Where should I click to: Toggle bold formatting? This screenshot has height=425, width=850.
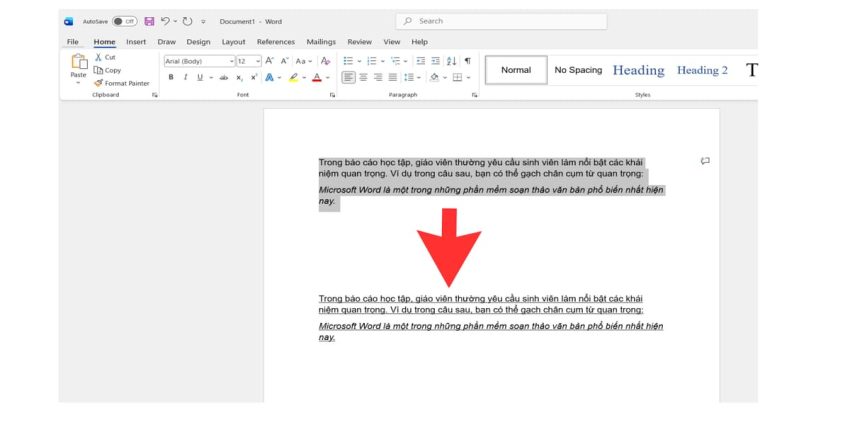point(171,78)
